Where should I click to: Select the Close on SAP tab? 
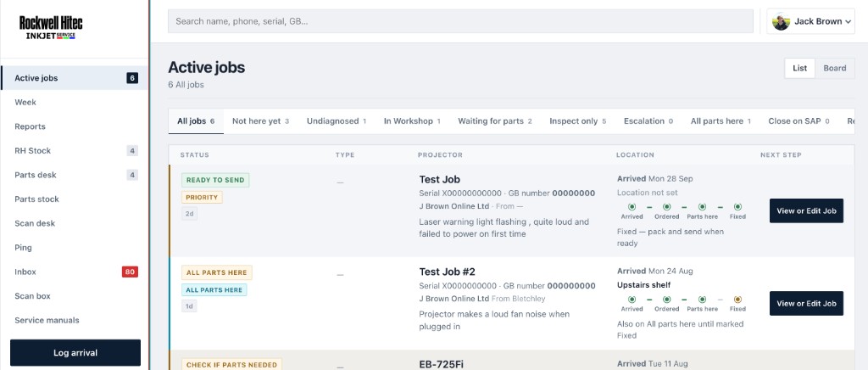tap(798, 121)
